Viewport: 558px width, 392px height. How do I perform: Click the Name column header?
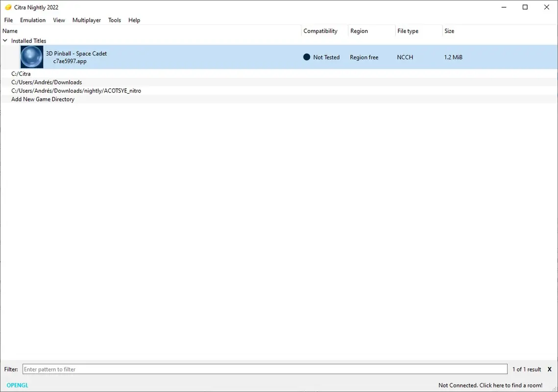point(10,30)
